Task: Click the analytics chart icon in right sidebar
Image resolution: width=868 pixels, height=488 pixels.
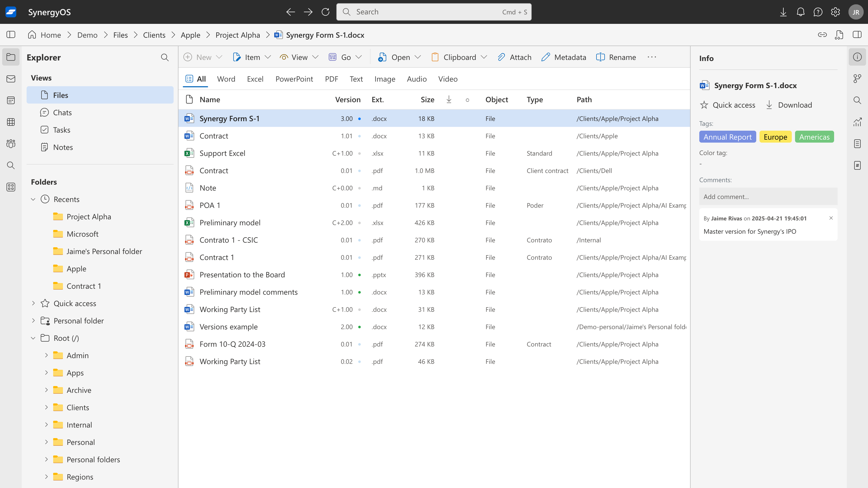Action: point(857,122)
